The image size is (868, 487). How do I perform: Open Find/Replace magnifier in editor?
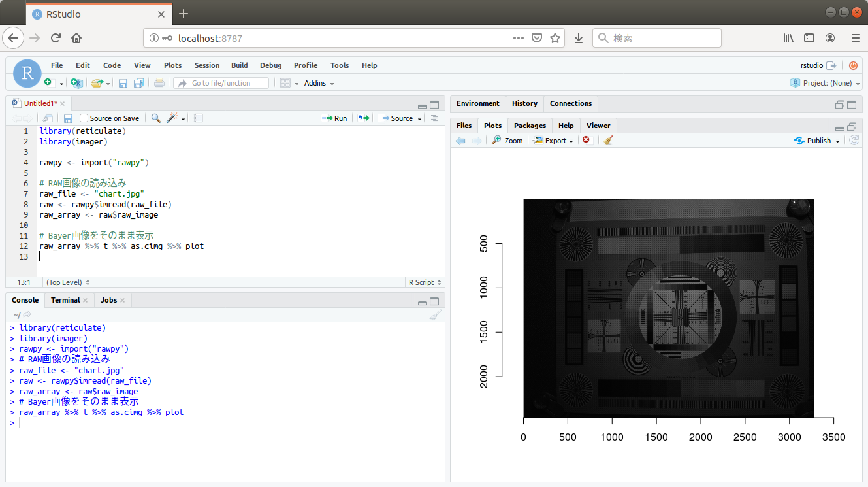coord(155,118)
